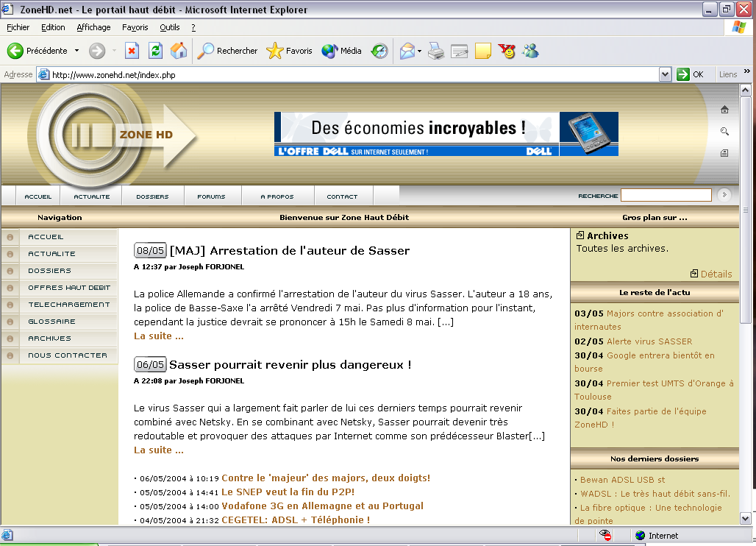Select the A PROPOS tab
The width and height of the screenshot is (756, 546).
277,196
